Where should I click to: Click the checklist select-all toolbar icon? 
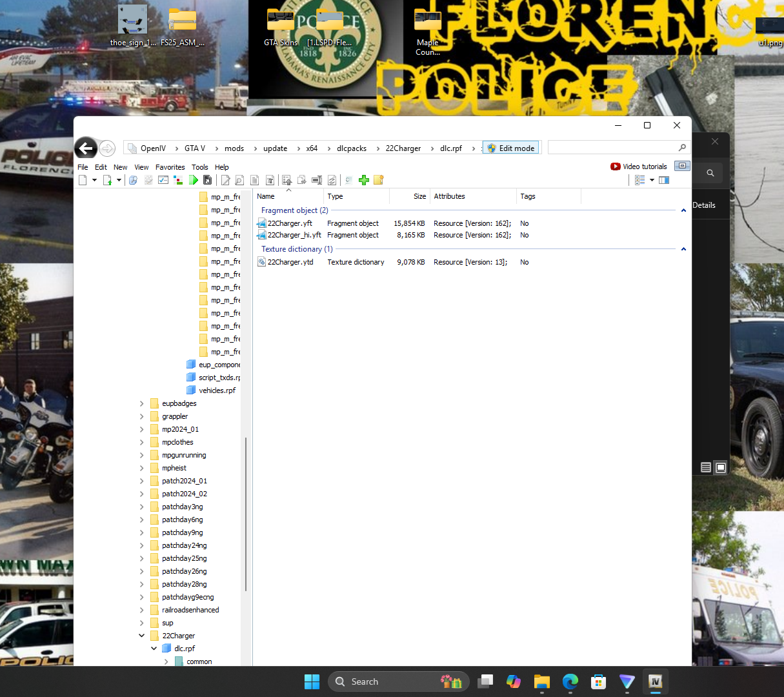pyautogui.click(x=163, y=180)
